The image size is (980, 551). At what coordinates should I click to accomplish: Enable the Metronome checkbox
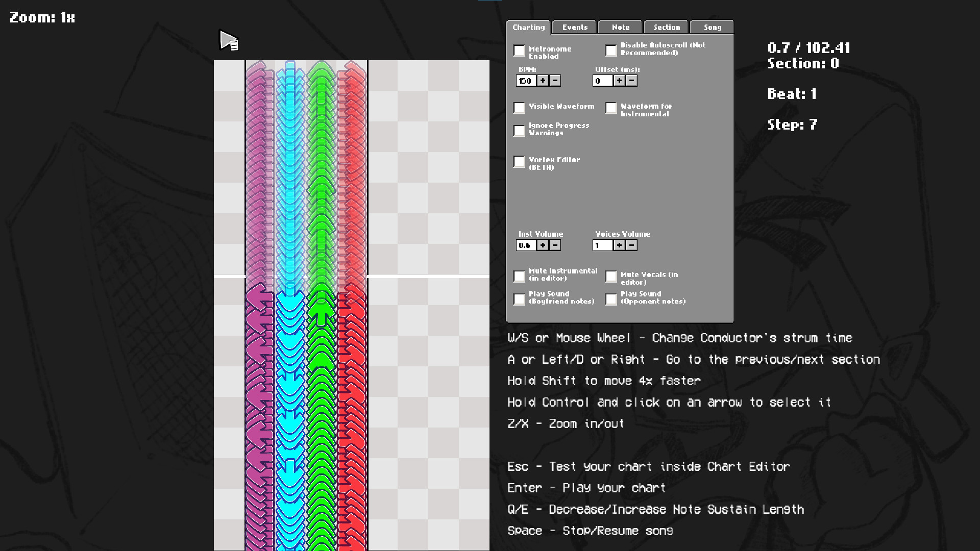tap(519, 51)
